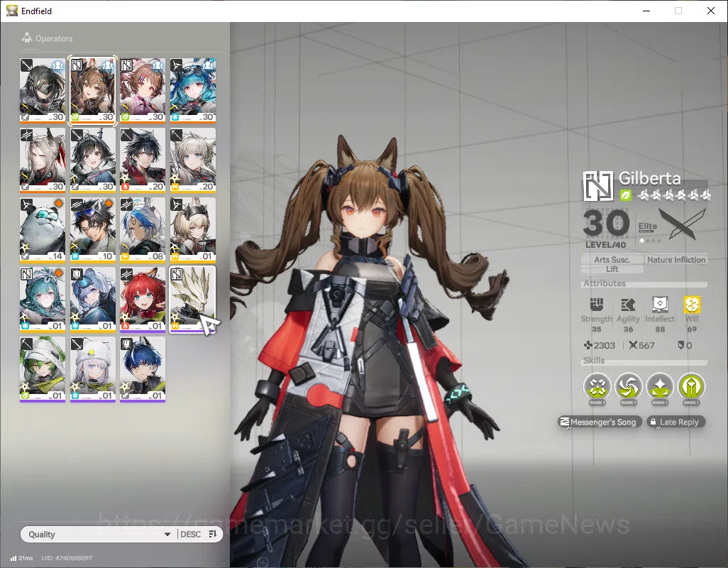
Task: Pick the blonde helmeted operator level 01
Action: click(x=193, y=229)
